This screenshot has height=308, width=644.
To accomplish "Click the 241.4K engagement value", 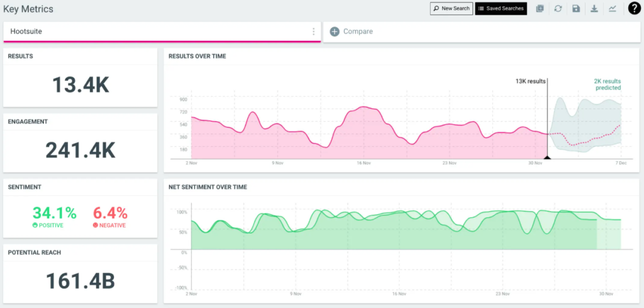I will coord(80,151).
